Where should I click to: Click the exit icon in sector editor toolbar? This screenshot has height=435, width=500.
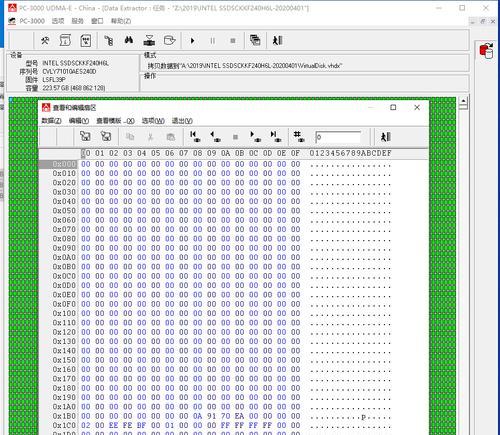pyautogui.click(x=386, y=137)
